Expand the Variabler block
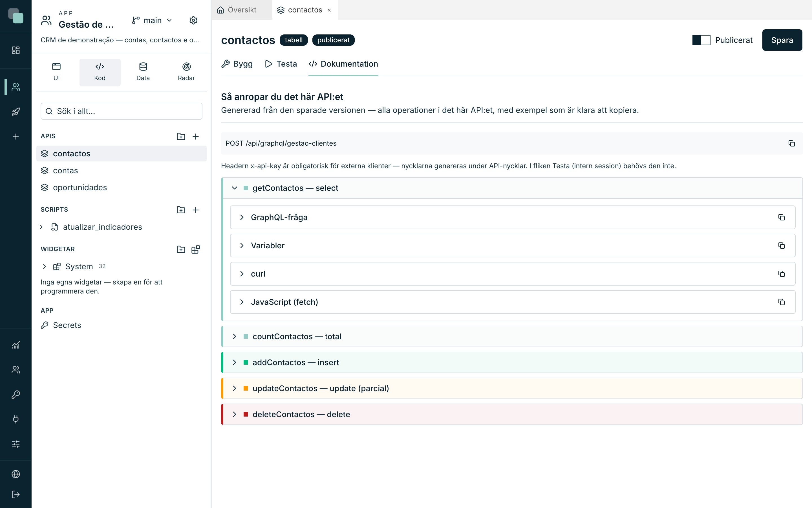The width and height of the screenshot is (812, 508). [242, 246]
